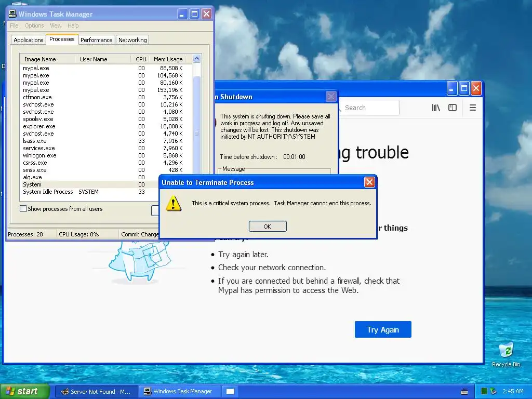Close the Unable to Terminate Process dialog
The width and height of the screenshot is (532, 399).
coord(369,182)
